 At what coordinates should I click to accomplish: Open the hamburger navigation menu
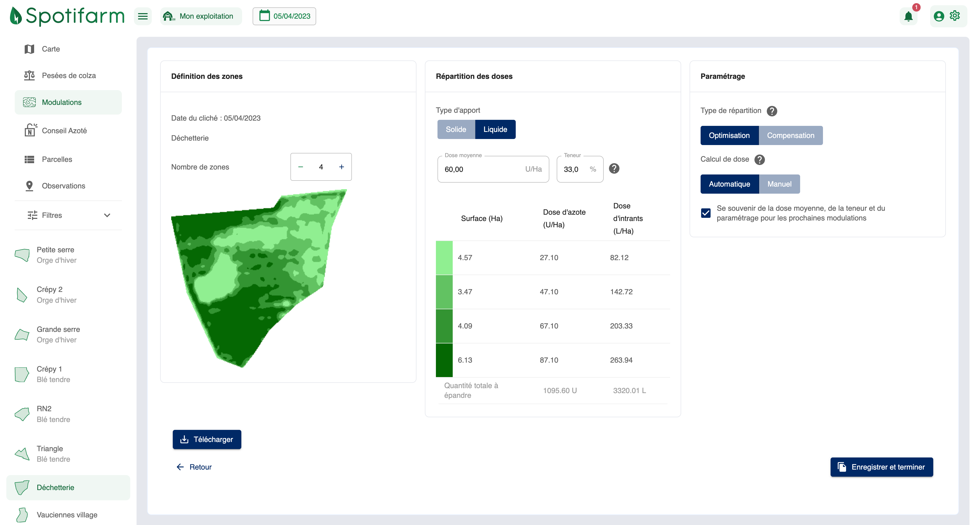pyautogui.click(x=143, y=16)
